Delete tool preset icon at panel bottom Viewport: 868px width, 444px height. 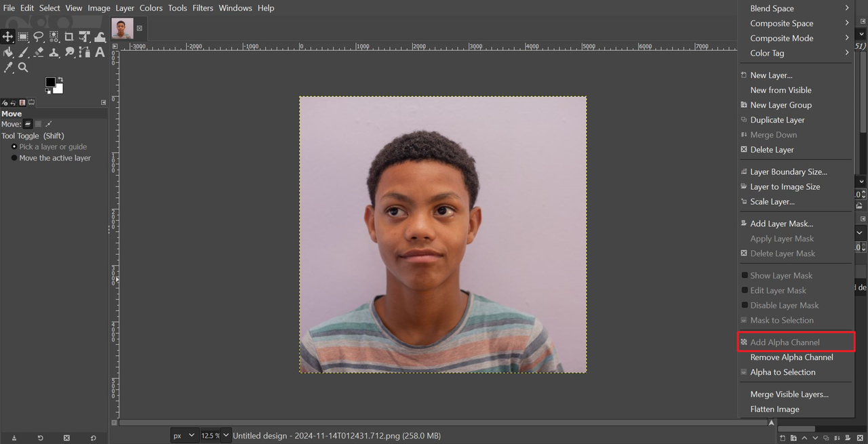click(x=66, y=438)
